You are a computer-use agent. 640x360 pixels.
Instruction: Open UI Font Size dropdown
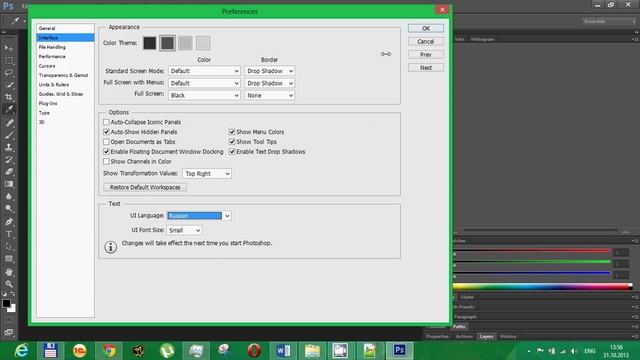(184, 230)
